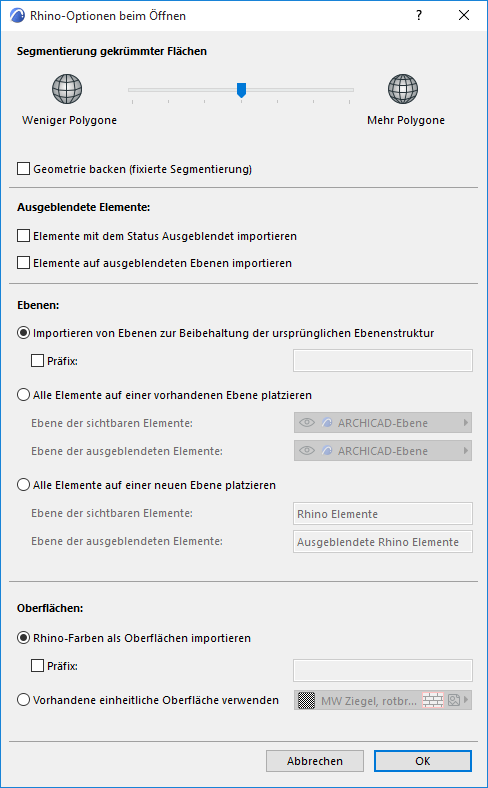Click the Rhino Elemente text field
Image resolution: width=488 pixels, height=788 pixels.
pyautogui.click(x=382, y=514)
